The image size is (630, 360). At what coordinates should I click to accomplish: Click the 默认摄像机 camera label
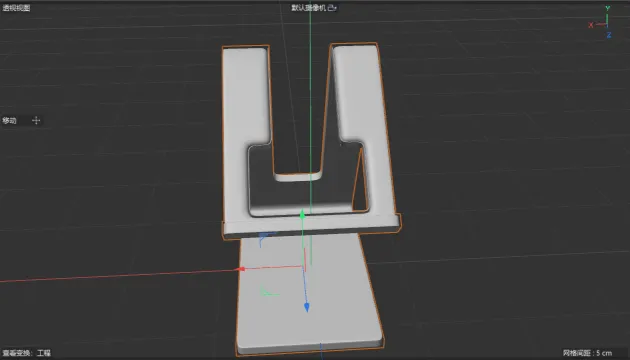click(309, 8)
